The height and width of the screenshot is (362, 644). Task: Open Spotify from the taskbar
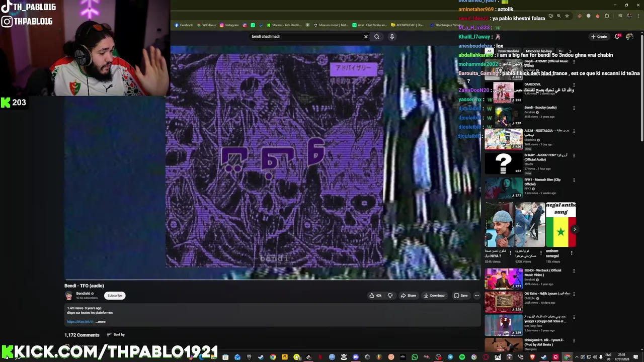[x=462, y=357]
